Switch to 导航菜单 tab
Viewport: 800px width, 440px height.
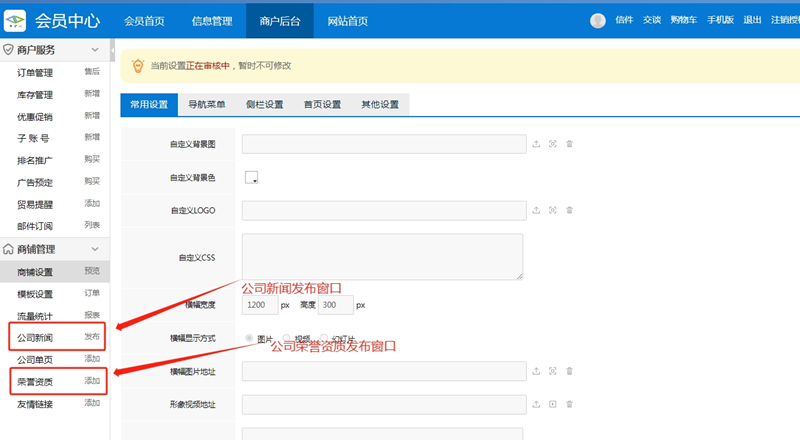click(207, 104)
